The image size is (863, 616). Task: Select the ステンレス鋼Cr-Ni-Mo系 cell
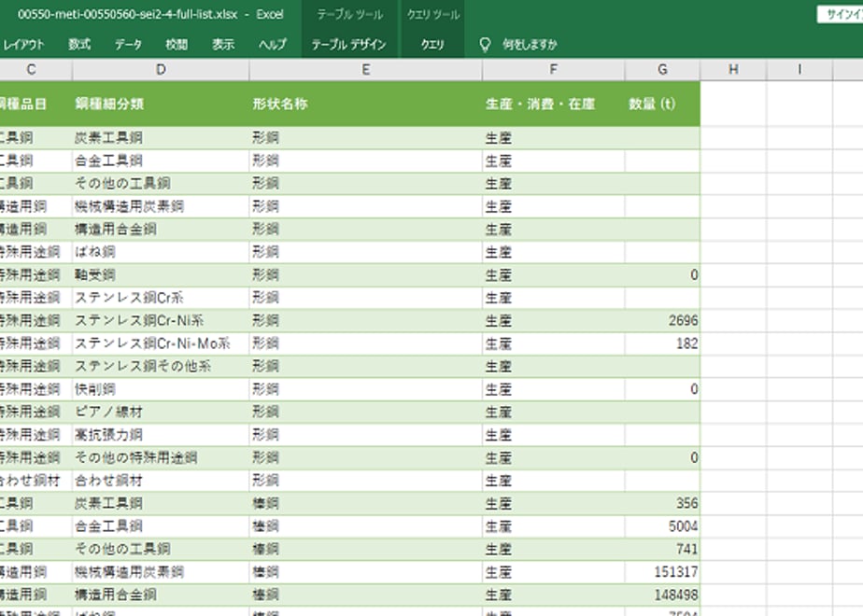click(161, 343)
